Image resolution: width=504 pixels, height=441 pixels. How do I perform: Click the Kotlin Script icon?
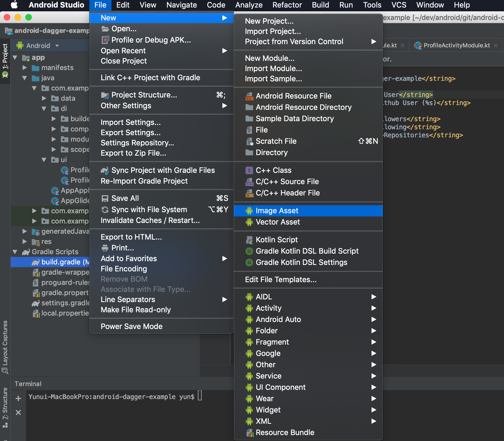tap(249, 240)
